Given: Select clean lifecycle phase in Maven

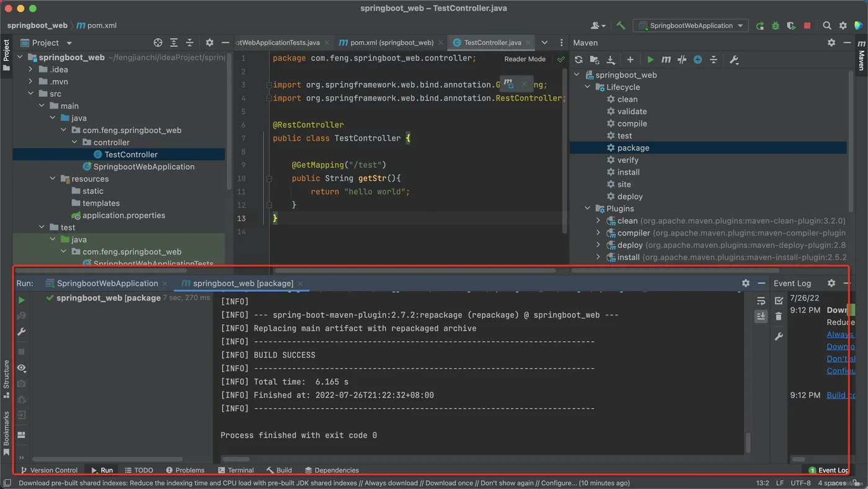Looking at the screenshot, I should pos(627,99).
